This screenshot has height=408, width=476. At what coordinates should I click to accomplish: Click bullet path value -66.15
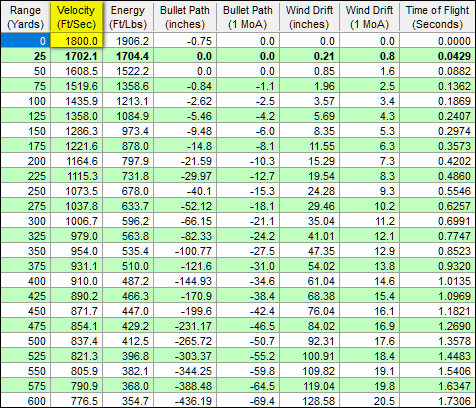[185, 221]
